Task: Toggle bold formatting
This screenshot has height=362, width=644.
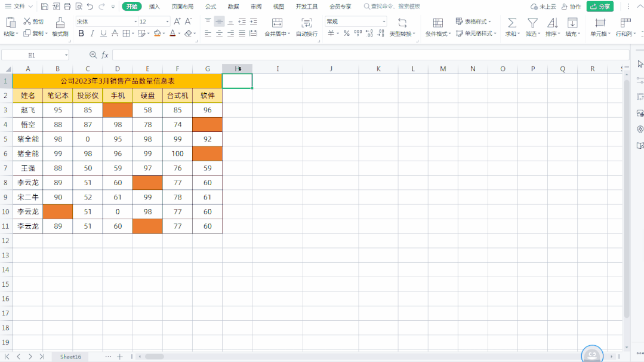Action: tap(81, 33)
